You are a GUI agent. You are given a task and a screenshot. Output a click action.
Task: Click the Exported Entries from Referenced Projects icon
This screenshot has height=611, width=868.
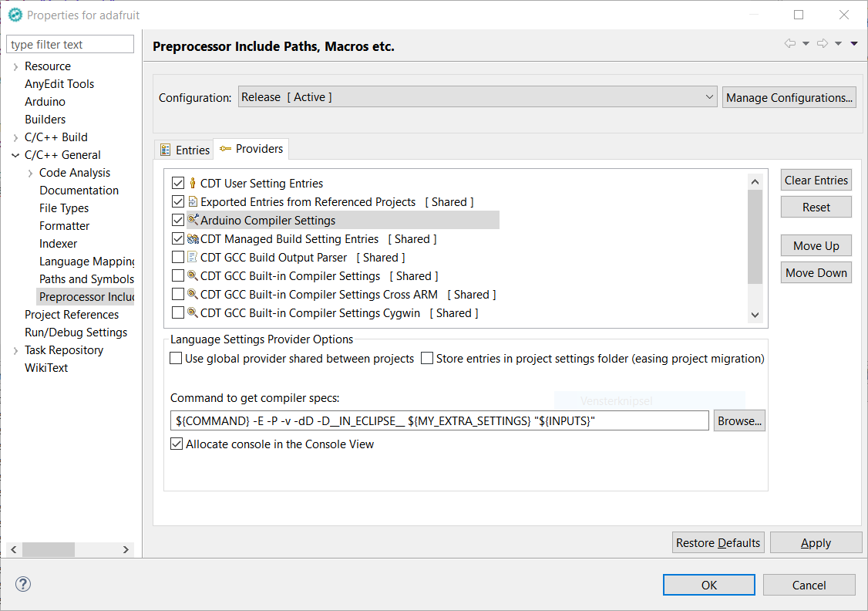(x=193, y=202)
